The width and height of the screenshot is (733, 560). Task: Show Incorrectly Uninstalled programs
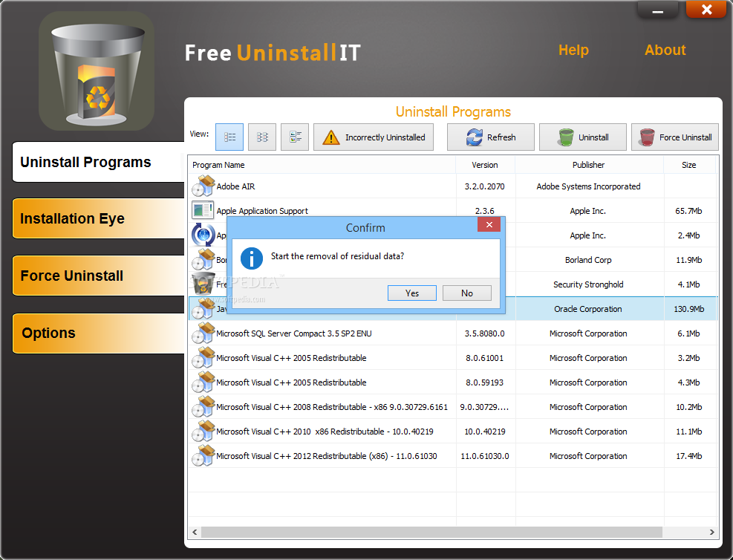click(374, 137)
